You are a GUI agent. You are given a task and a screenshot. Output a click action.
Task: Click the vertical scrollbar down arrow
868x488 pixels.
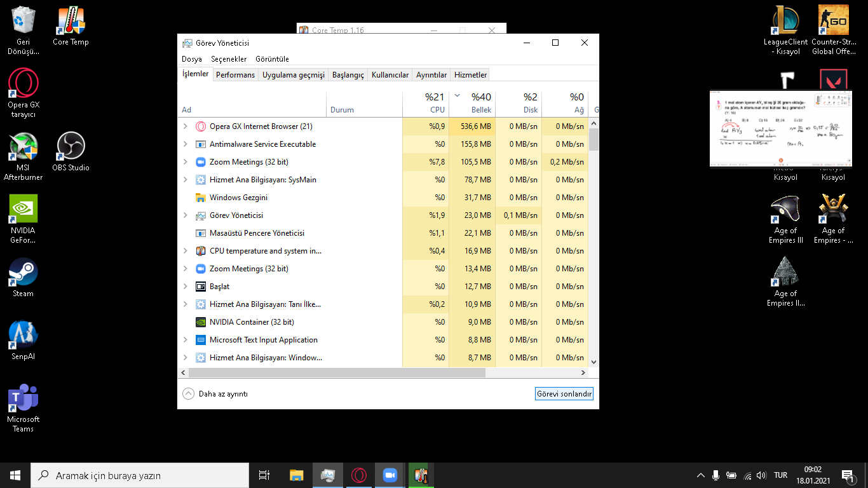point(593,362)
